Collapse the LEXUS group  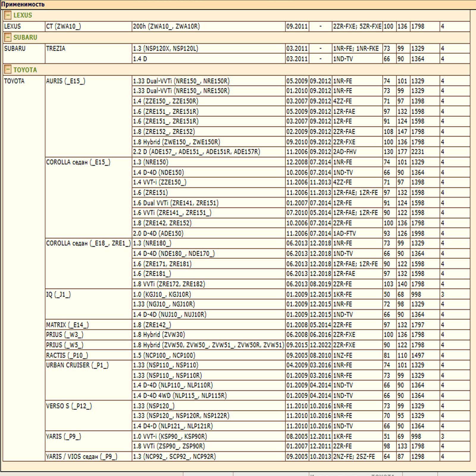coord(8,15)
